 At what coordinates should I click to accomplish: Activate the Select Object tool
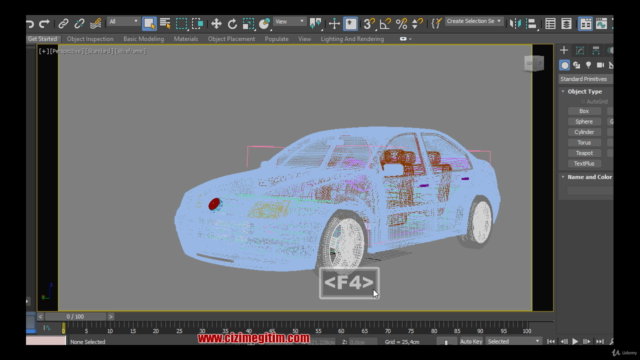[x=149, y=24]
